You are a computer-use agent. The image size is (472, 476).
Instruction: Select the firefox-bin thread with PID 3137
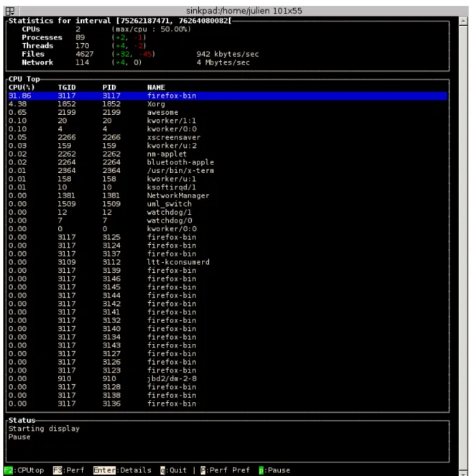(228, 254)
